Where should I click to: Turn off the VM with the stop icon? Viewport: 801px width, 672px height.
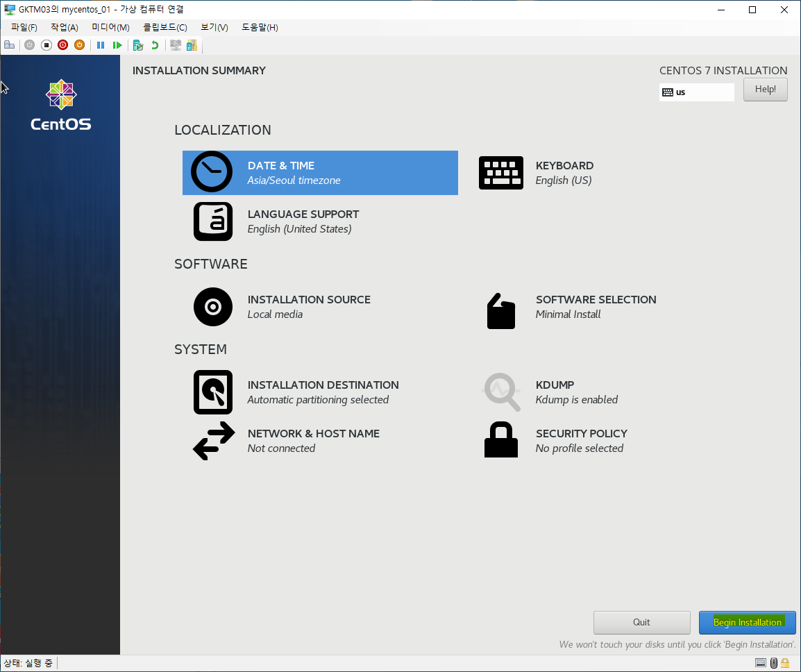pos(47,45)
